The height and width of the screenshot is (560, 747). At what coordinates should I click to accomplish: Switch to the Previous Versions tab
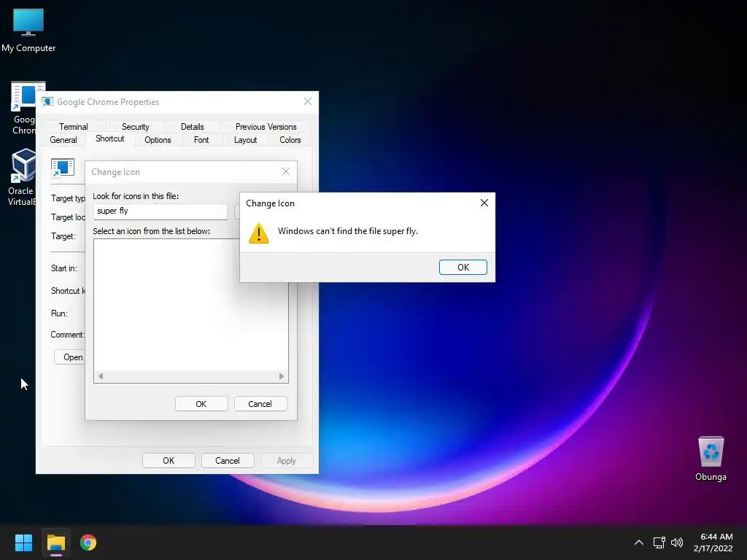pyautogui.click(x=266, y=127)
